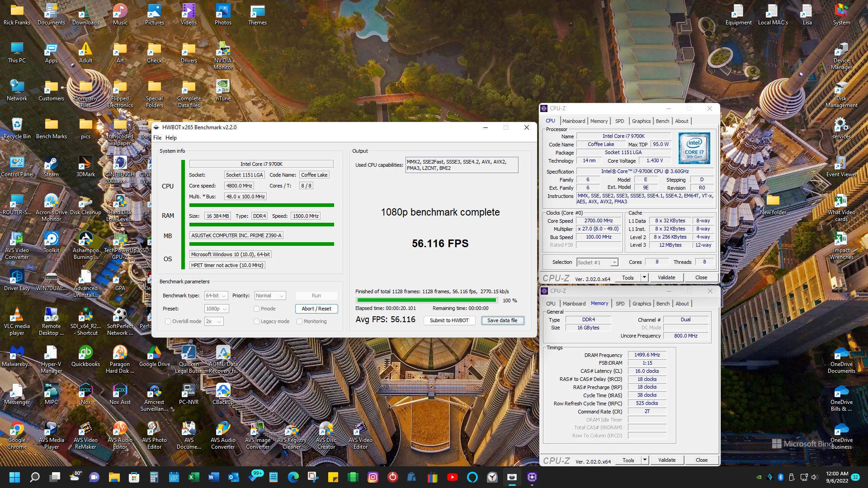
Task: Open About tab in lower CPU-Z
Action: [682, 304]
